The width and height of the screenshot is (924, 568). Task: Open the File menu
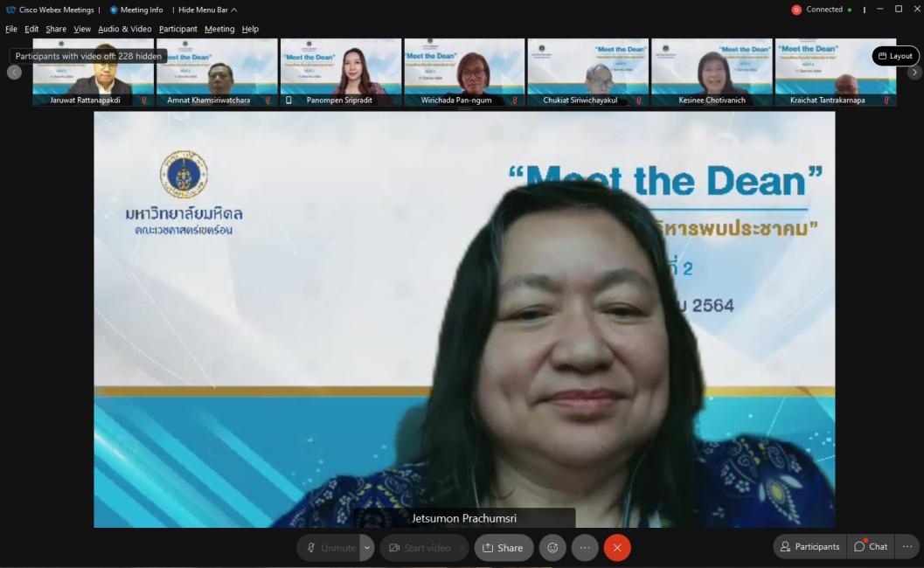pyautogui.click(x=11, y=29)
